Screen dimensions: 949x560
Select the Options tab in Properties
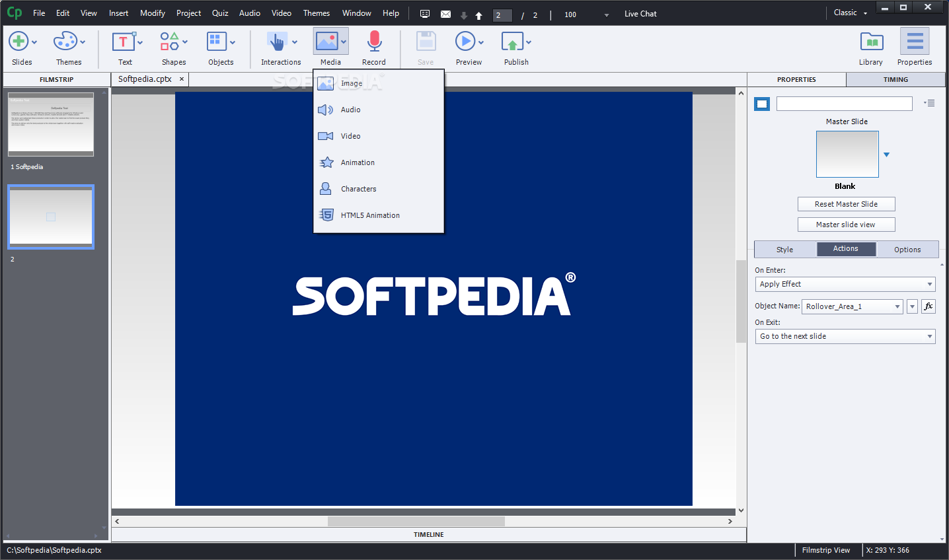point(907,250)
